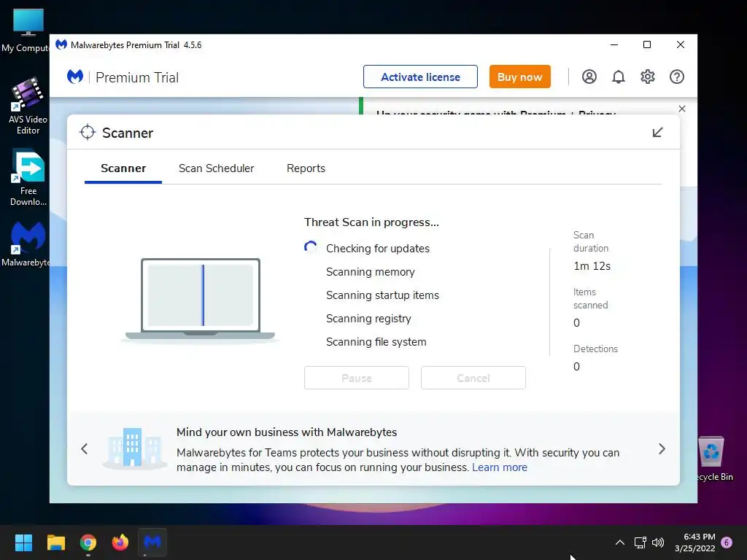Open the notifications bell
This screenshot has width=747, height=560.
(x=619, y=77)
